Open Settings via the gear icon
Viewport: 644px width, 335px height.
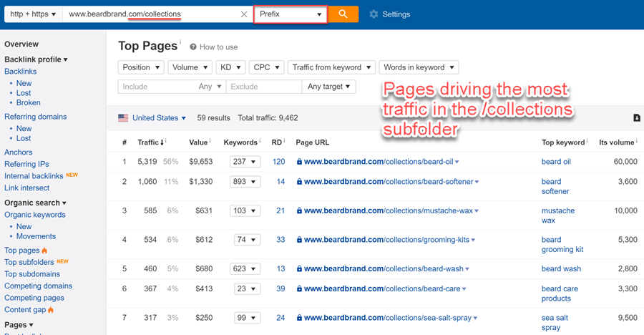(x=374, y=14)
